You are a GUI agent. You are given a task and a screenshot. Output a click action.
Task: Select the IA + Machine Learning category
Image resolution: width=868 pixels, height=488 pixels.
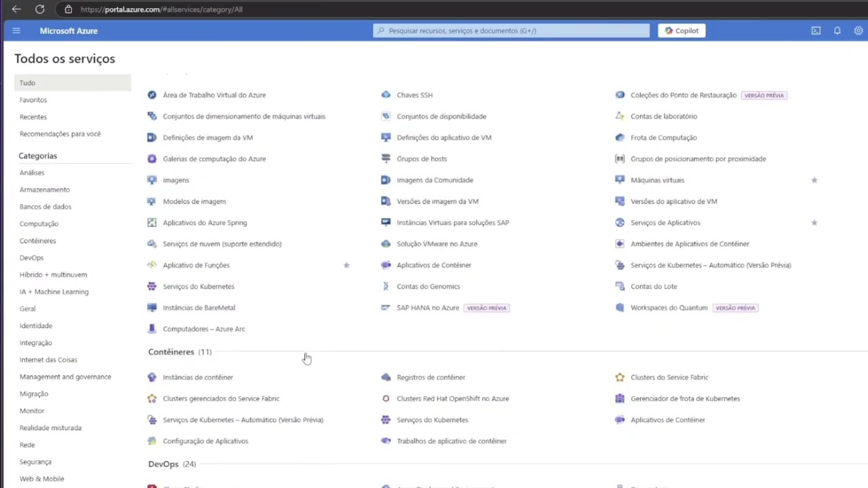click(x=54, y=291)
